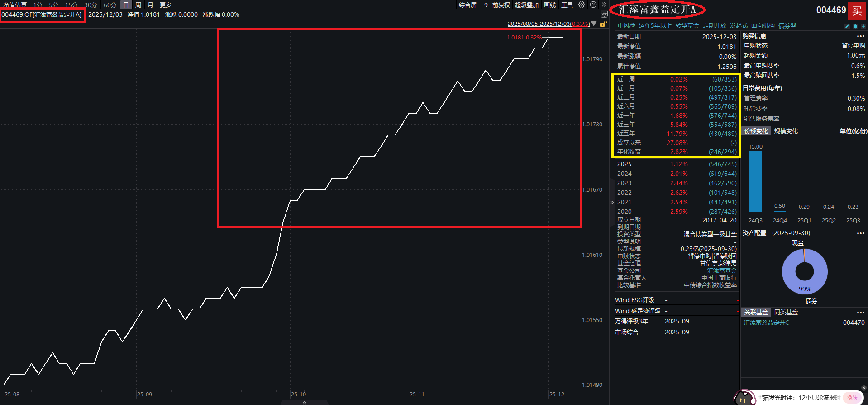The image size is (868, 405).
Task: Click the 24Q3 blue share bar
Action: 755,182
